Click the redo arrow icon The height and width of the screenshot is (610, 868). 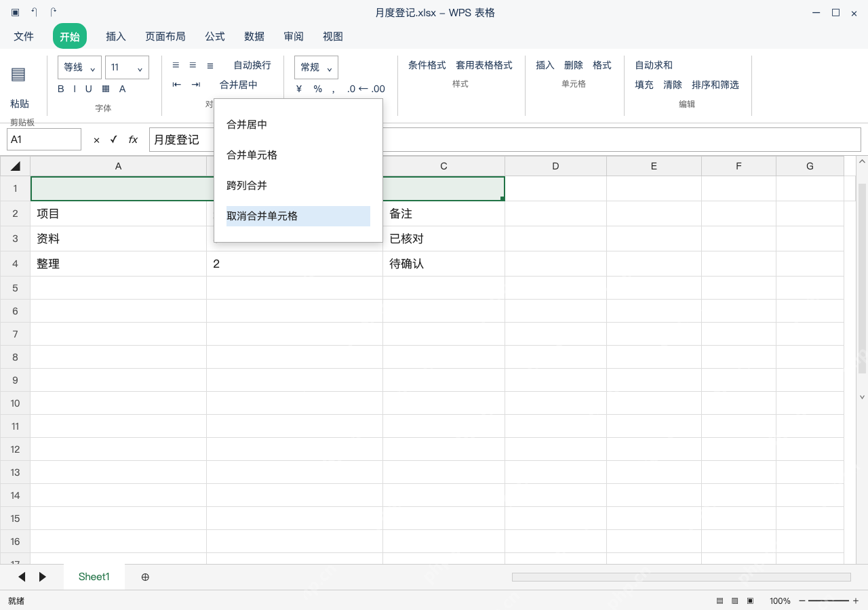pyautogui.click(x=54, y=12)
